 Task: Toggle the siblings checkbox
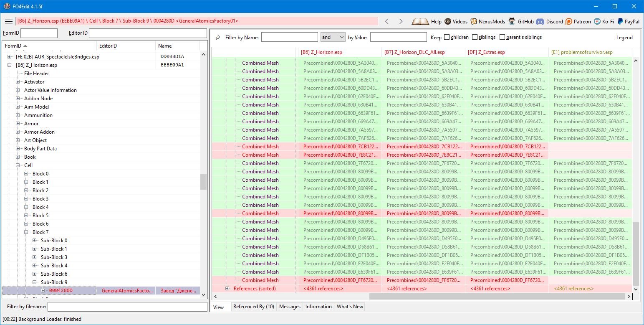[475, 37]
